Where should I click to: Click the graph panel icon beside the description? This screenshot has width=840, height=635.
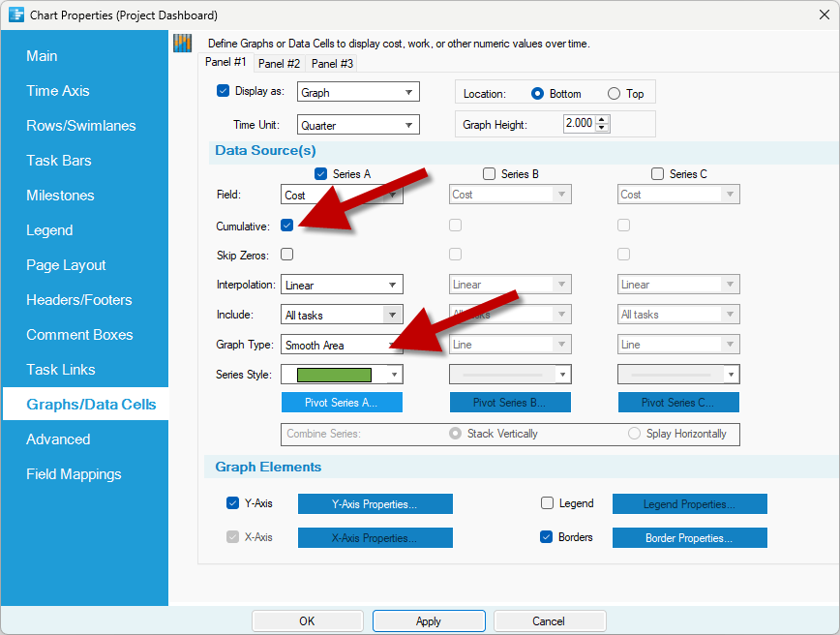tap(182, 43)
